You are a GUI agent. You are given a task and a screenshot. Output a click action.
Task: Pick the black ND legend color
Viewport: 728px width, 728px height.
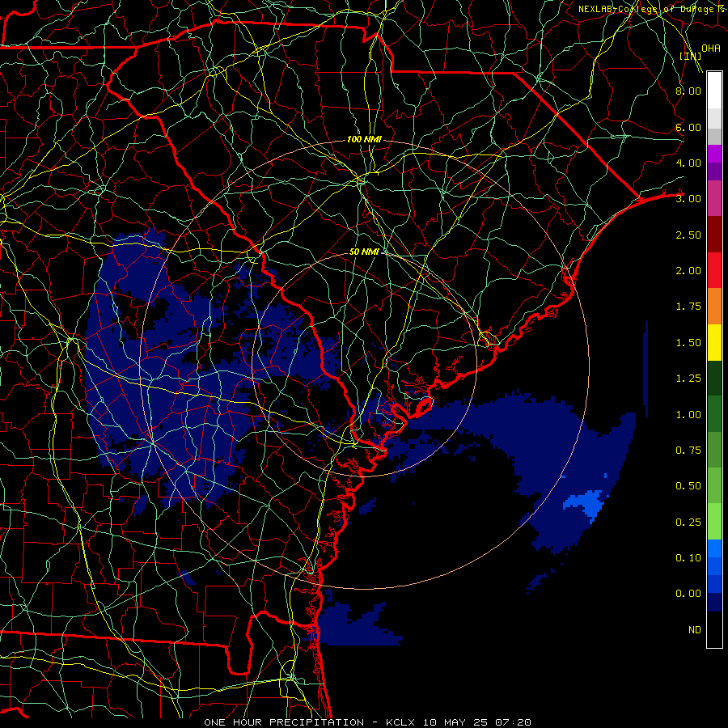[714, 629]
